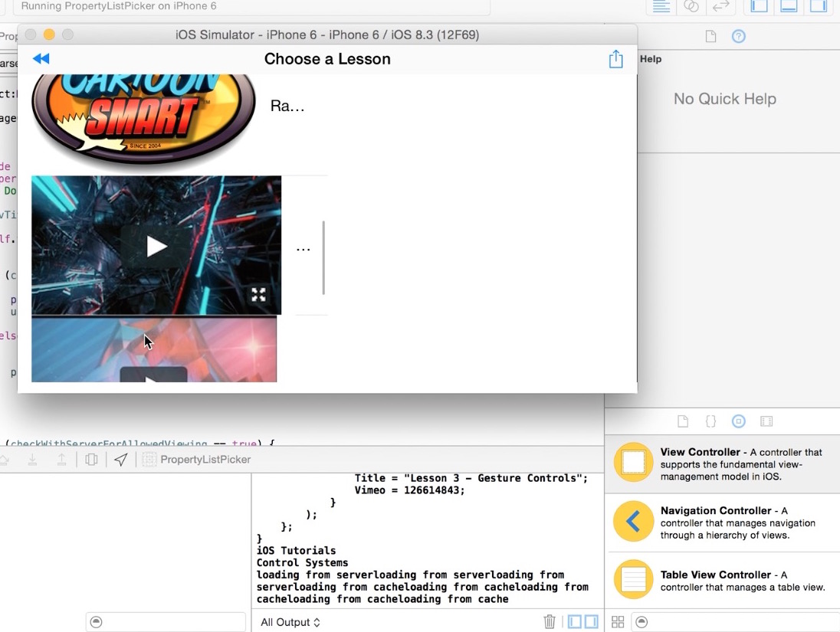Click debug view hierarchy button
Screen dimensions: 840x632
coord(91,460)
